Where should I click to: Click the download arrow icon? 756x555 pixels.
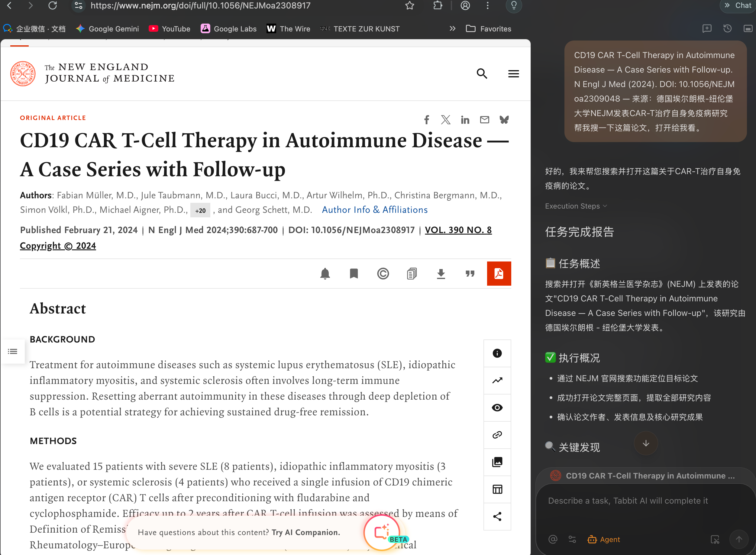(x=441, y=274)
